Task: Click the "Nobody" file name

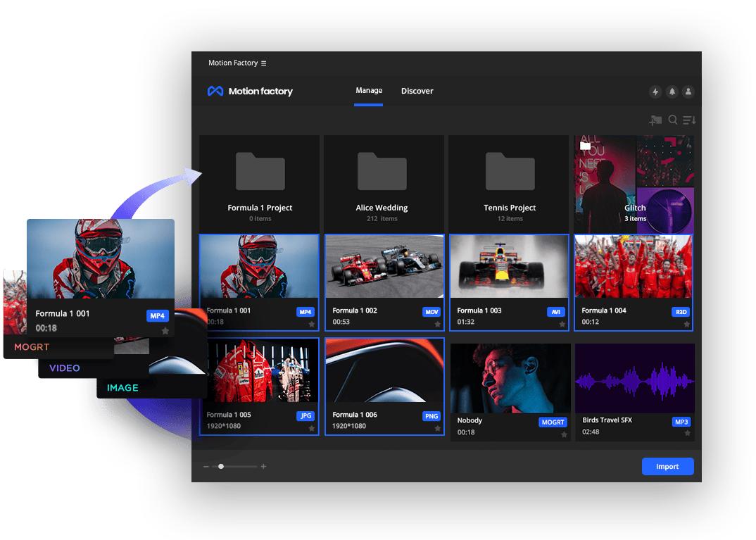Action: pos(470,420)
